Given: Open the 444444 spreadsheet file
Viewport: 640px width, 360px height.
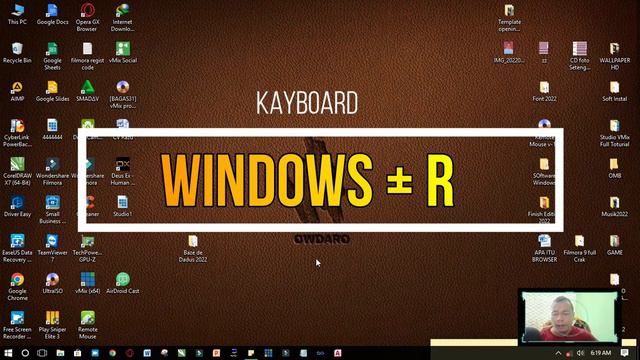Looking at the screenshot, I should (52, 130).
